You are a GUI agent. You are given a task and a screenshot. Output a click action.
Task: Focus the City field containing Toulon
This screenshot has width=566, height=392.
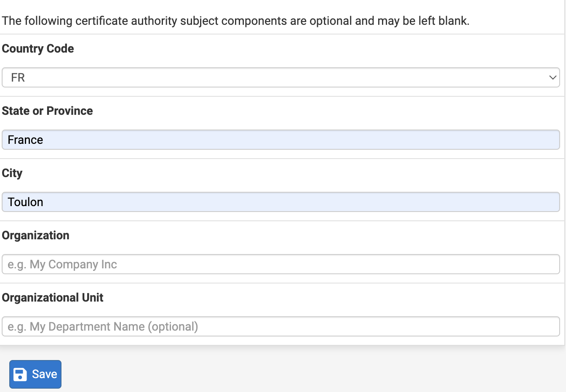(281, 202)
